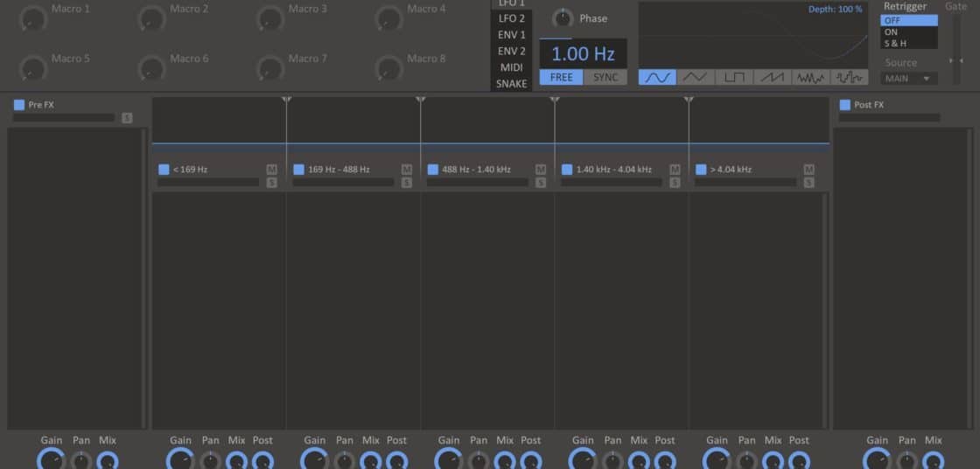Image resolution: width=980 pixels, height=469 pixels.
Task: Select the sawtooth LFO waveform
Action: (x=773, y=78)
